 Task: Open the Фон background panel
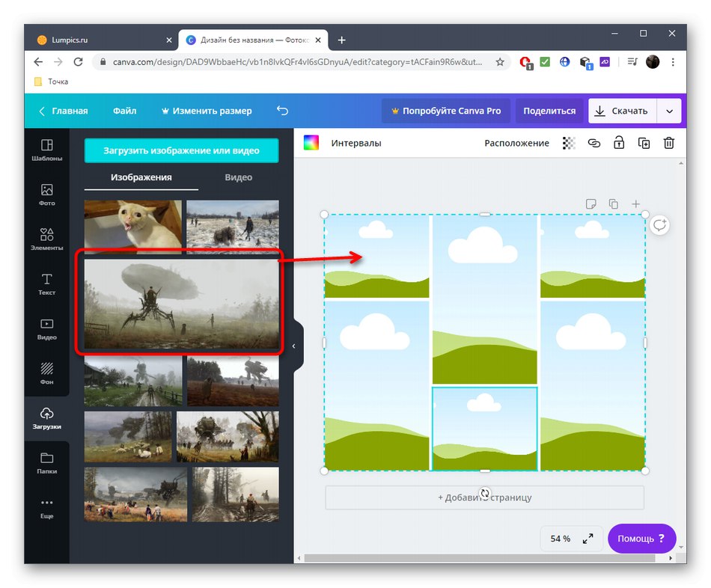coord(46,373)
